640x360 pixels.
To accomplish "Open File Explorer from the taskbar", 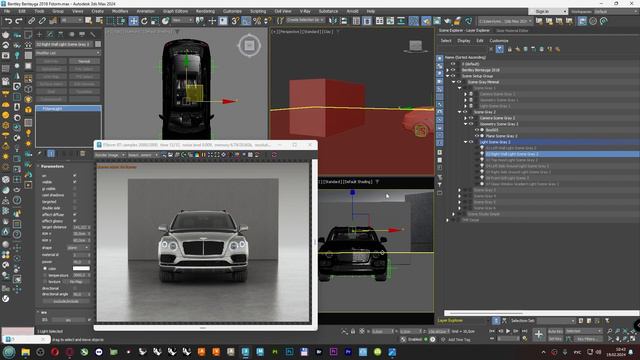I will pos(25,352).
